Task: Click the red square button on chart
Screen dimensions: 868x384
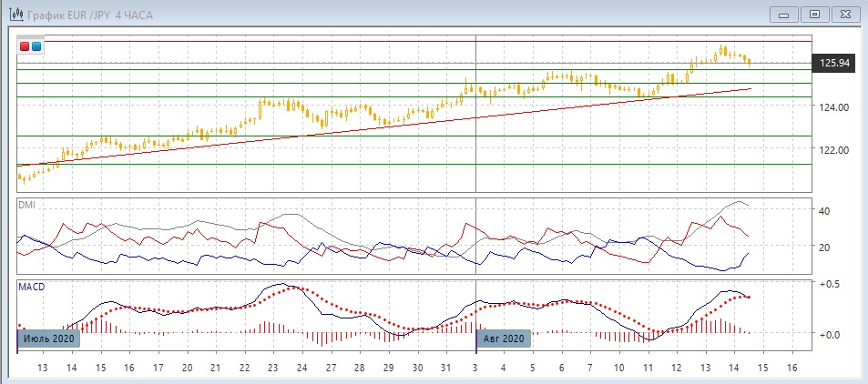Action: [25, 45]
